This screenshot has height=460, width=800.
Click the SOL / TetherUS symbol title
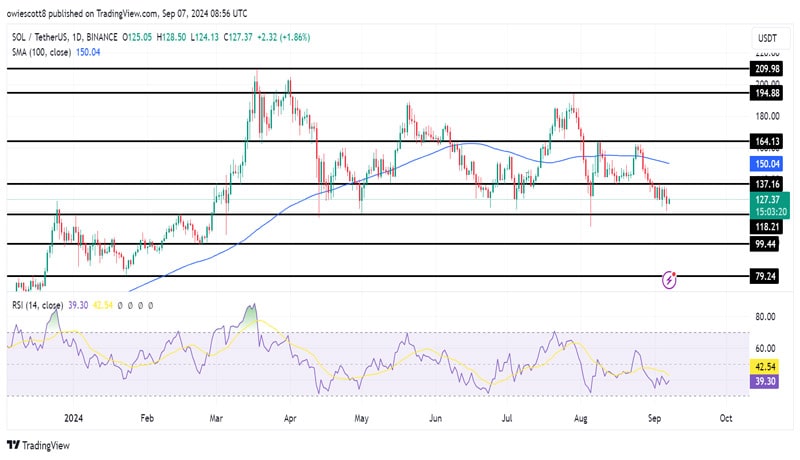[65, 37]
